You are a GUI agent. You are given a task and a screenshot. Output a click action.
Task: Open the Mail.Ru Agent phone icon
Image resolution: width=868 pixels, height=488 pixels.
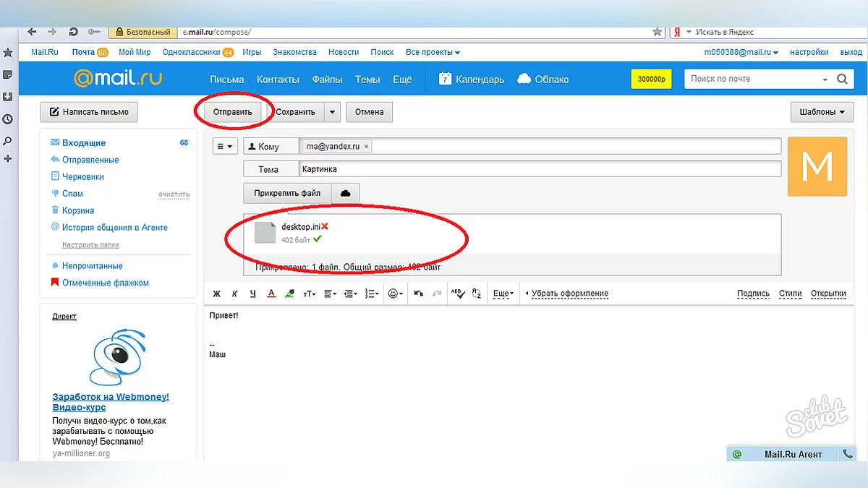(x=848, y=454)
